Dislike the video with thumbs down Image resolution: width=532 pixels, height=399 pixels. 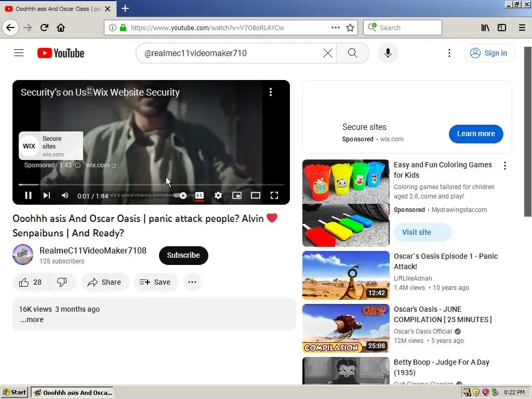coord(62,282)
